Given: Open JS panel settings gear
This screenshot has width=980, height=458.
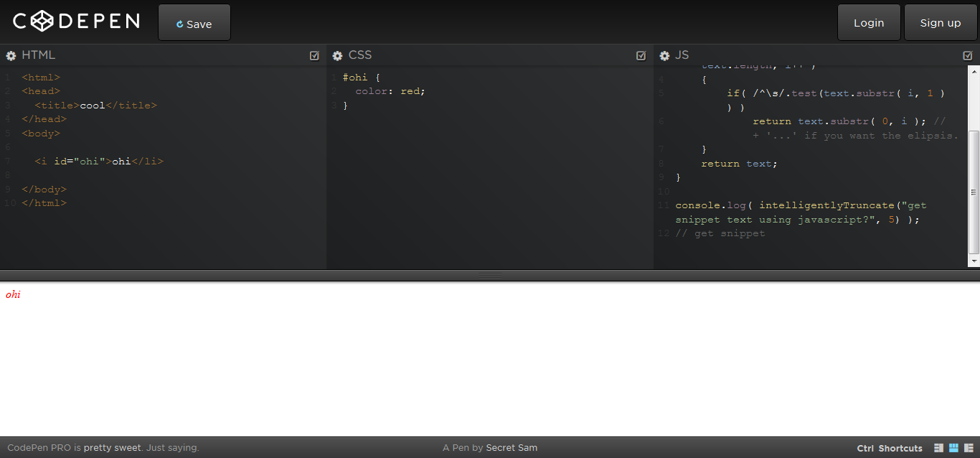Looking at the screenshot, I should pos(664,56).
